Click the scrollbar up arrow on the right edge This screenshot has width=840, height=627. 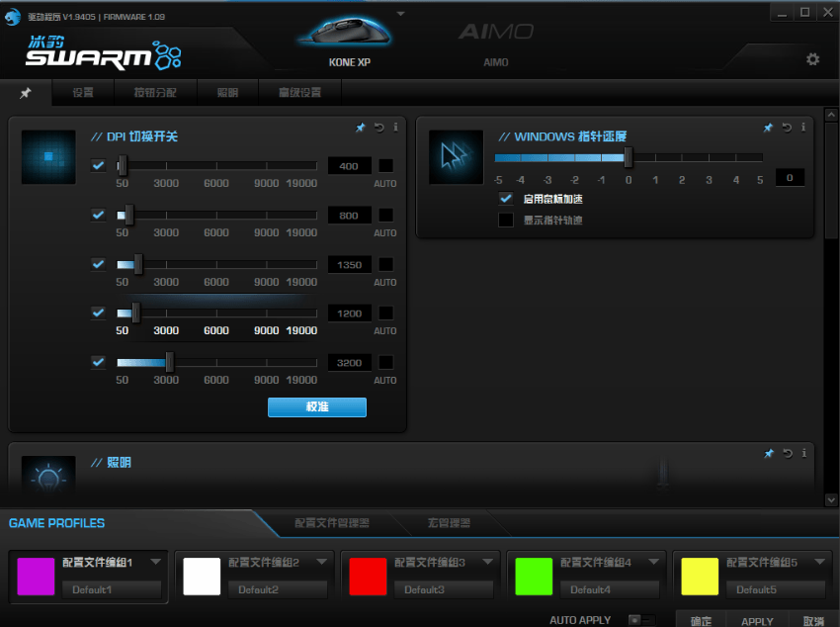tap(831, 115)
